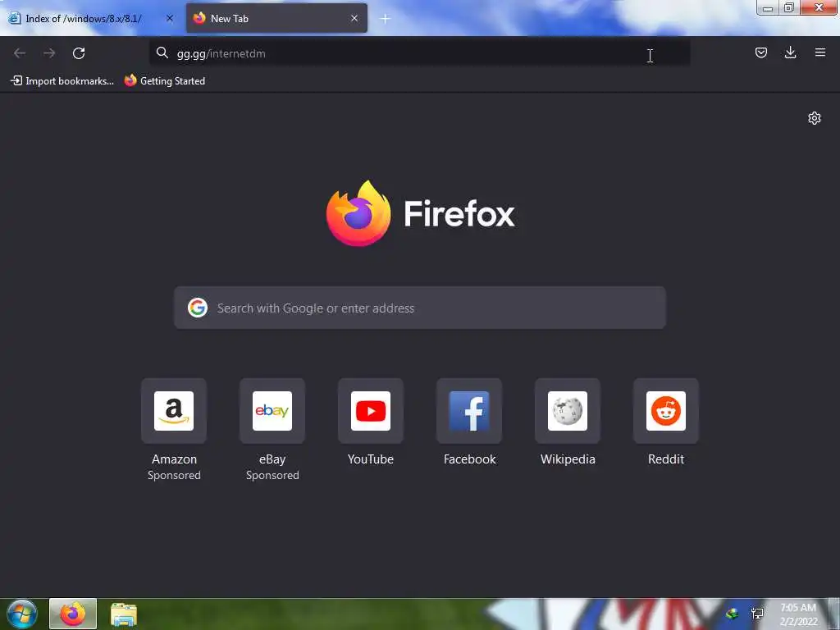This screenshot has width=840, height=630.
Task: Click the Wikipedia label text
Action: (x=568, y=459)
